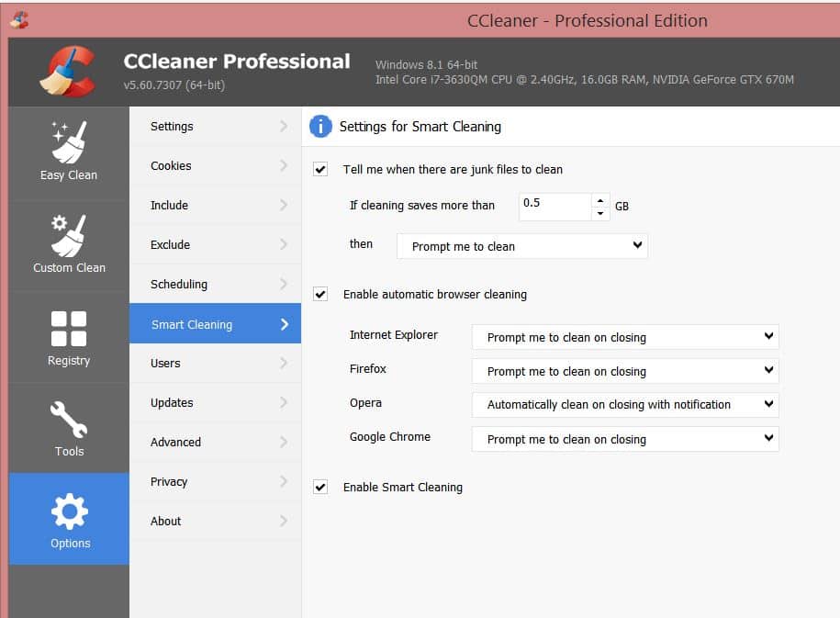The width and height of the screenshot is (840, 618).
Task: Switch to the Scheduling section
Action: [215, 284]
